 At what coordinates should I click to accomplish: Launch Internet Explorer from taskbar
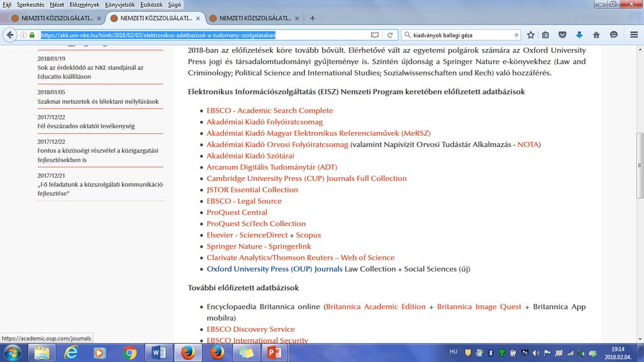pyautogui.click(x=71, y=353)
